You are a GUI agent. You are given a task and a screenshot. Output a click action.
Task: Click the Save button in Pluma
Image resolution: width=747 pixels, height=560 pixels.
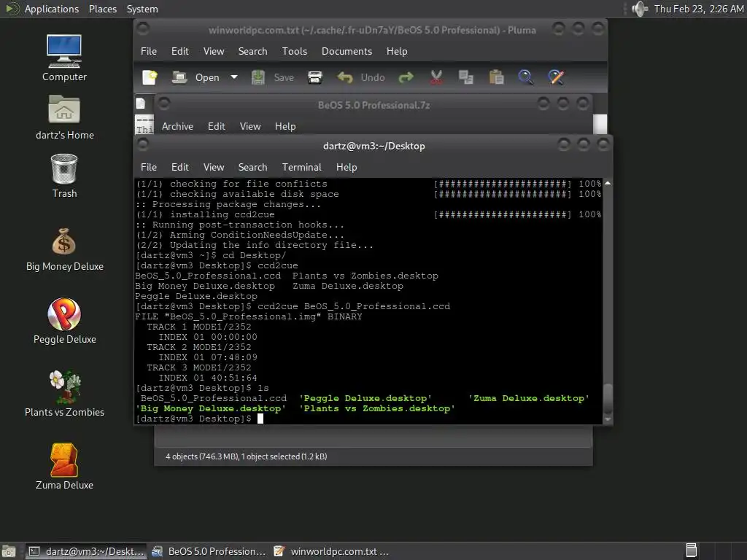click(x=273, y=77)
